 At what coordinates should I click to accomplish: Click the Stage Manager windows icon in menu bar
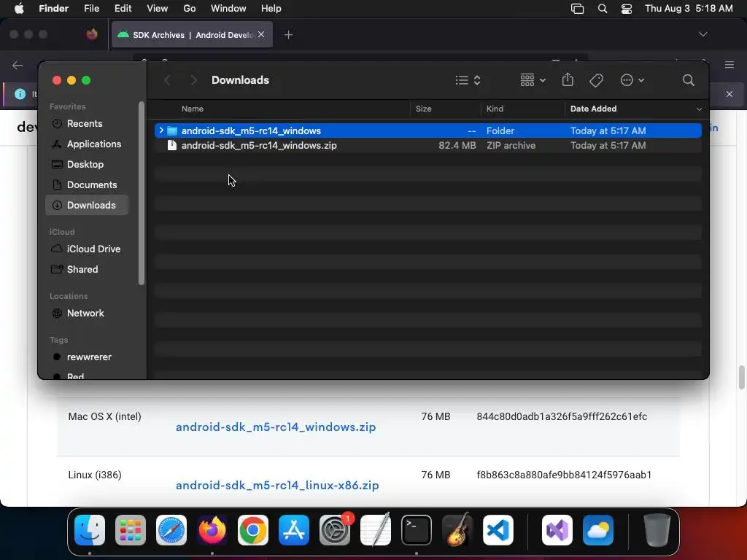[x=578, y=9]
